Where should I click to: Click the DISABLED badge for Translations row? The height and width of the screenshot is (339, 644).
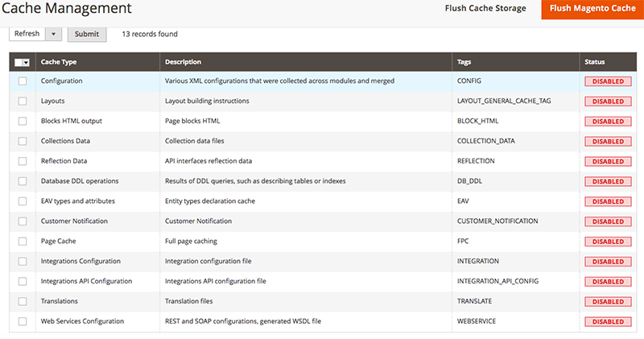608,301
